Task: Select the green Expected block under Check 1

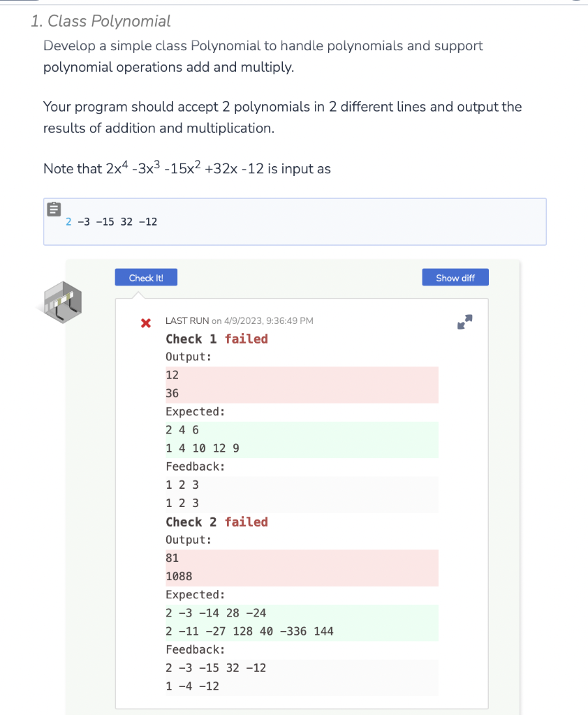Action: pyautogui.click(x=300, y=438)
